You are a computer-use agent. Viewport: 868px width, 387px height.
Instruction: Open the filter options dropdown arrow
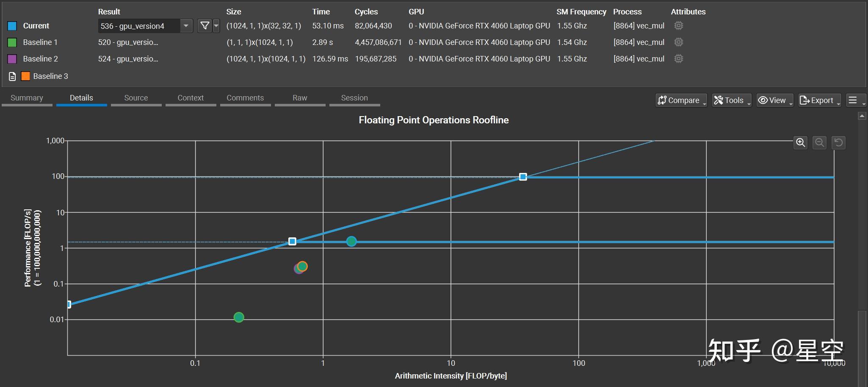pos(216,26)
